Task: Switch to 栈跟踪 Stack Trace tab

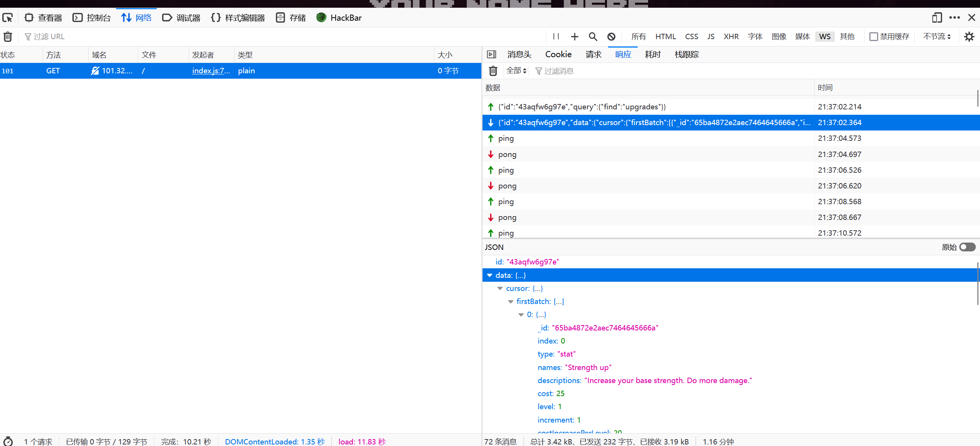Action: point(686,55)
